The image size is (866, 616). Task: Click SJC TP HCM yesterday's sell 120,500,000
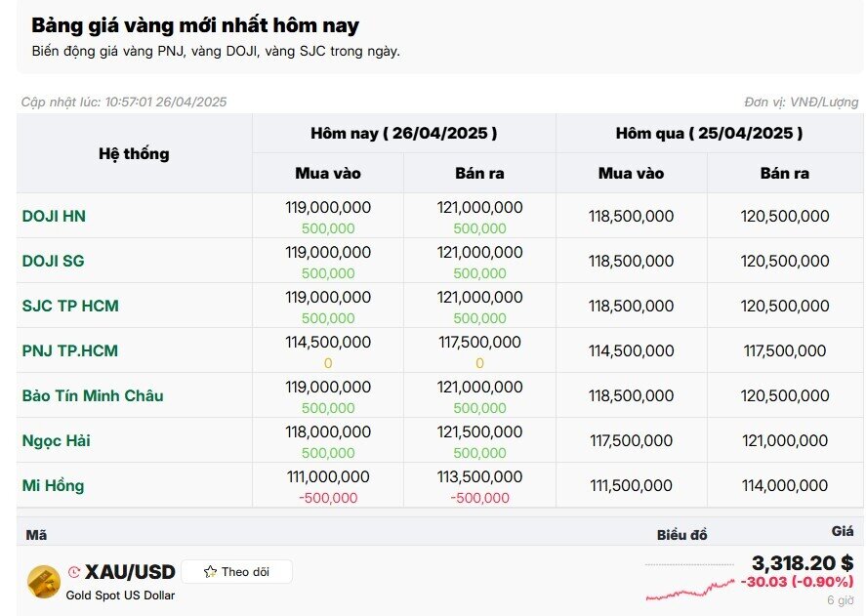point(784,306)
